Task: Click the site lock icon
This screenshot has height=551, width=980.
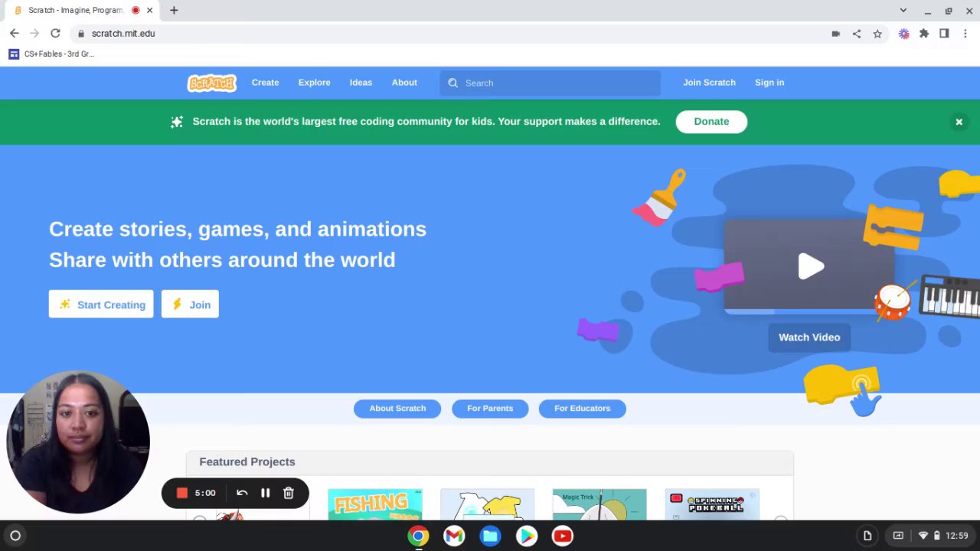Action: (x=80, y=34)
